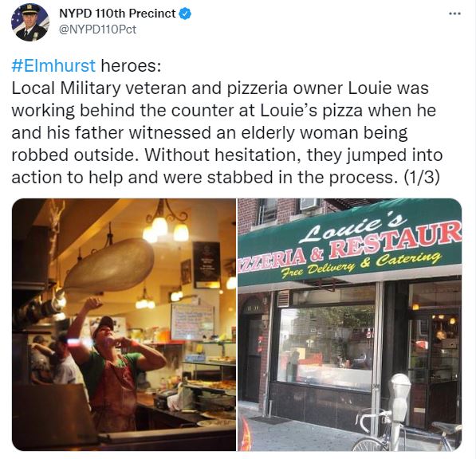476x459 pixels.
Task: Click the storefront window reflection in photo
Action: 325,348
